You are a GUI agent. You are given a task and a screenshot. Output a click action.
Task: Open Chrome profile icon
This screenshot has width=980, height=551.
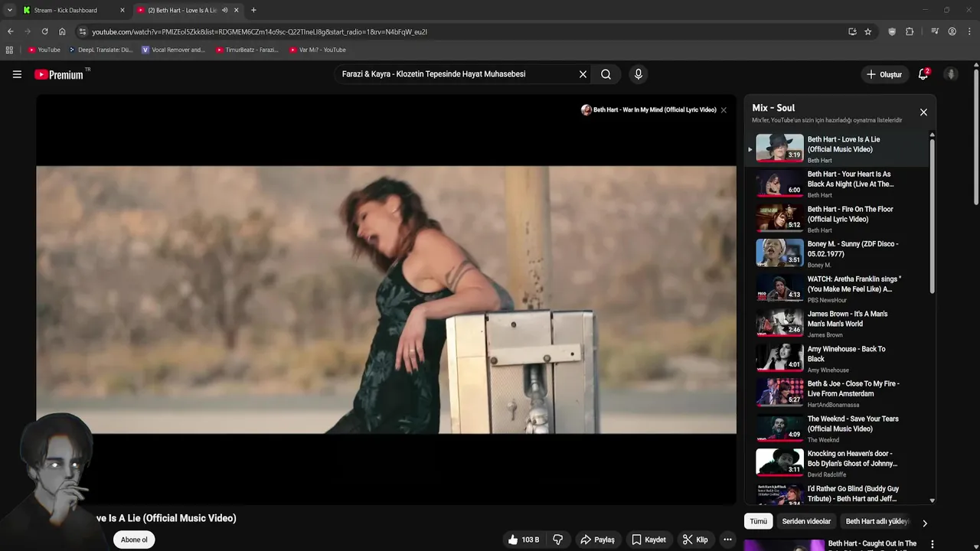tap(952, 31)
